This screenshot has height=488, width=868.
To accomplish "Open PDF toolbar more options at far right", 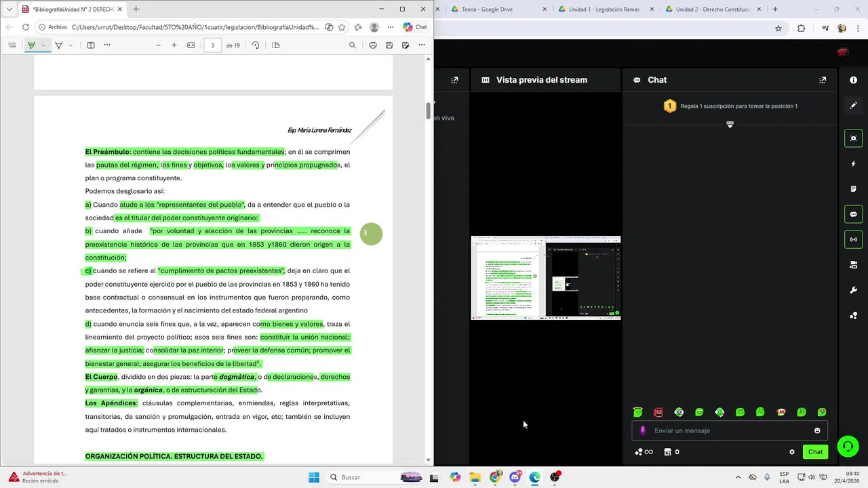I will point(422,45).
